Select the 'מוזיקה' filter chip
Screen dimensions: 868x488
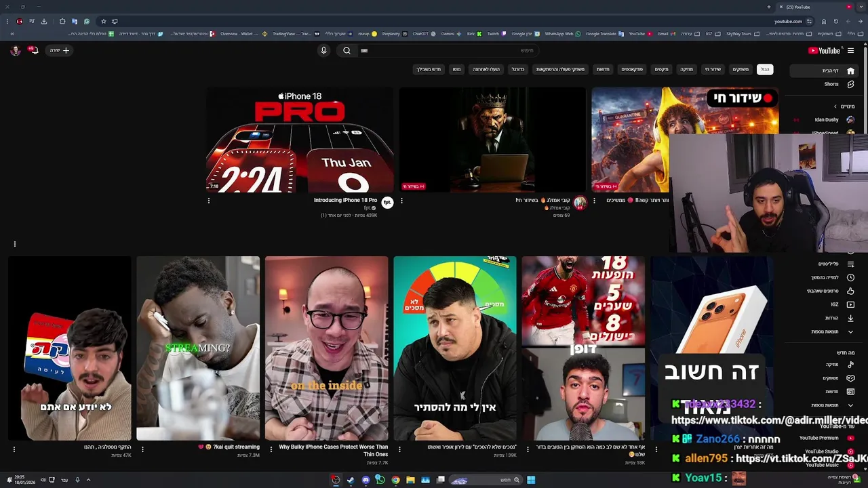coord(686,69)
